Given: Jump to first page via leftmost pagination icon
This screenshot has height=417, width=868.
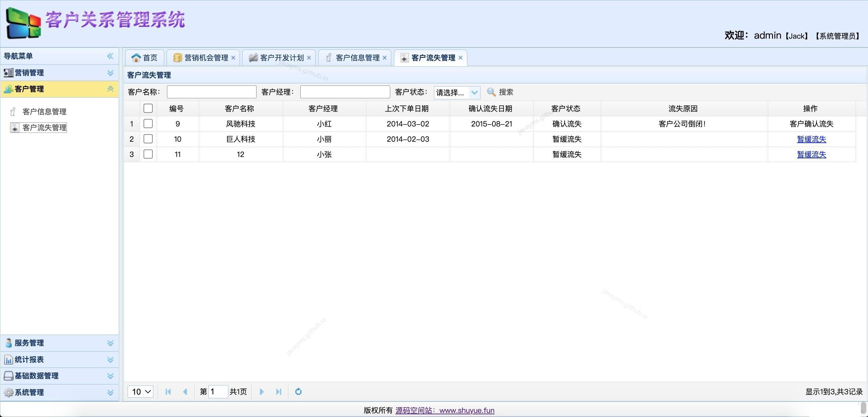Looking at the screenshot, I should tap(168, 392).
